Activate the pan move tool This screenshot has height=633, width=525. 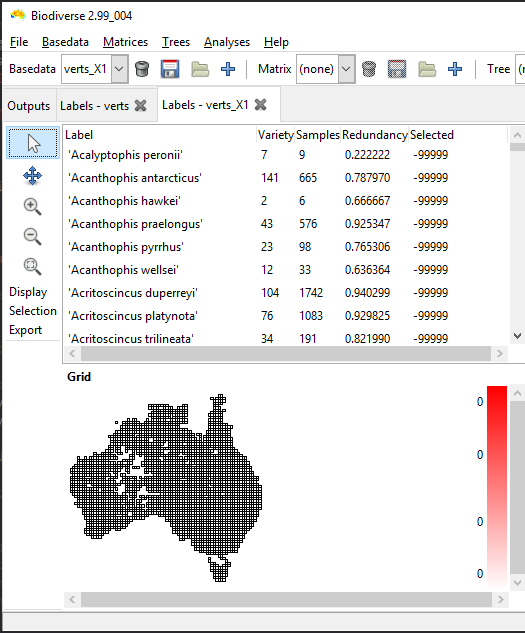33,176
